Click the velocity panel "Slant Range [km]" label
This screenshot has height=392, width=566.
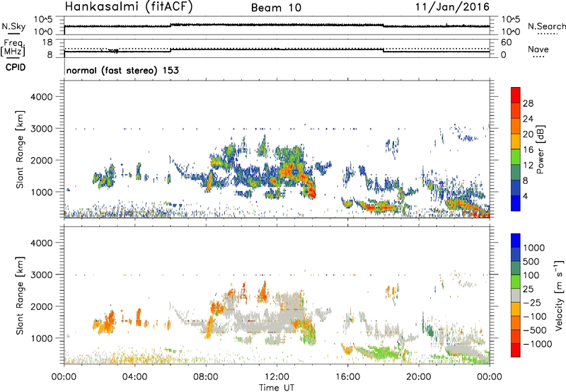tap(20, 296)
